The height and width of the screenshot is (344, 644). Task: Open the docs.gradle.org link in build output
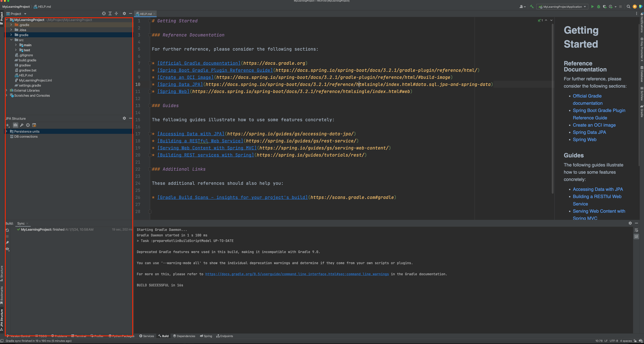pyautogui.click(x=297, y=274)
